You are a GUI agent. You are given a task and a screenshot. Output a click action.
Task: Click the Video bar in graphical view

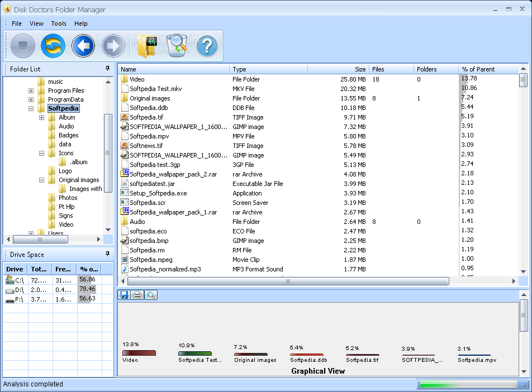(x=139, y=353)
